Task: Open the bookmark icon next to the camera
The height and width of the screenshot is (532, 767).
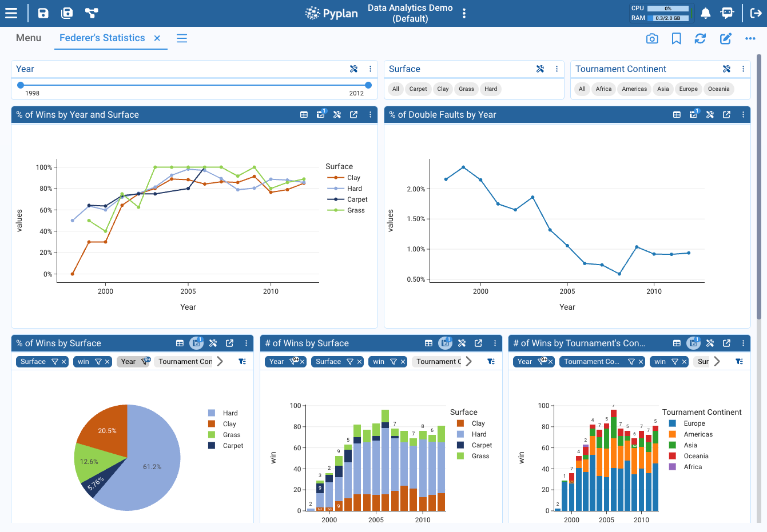Action: 676,38
